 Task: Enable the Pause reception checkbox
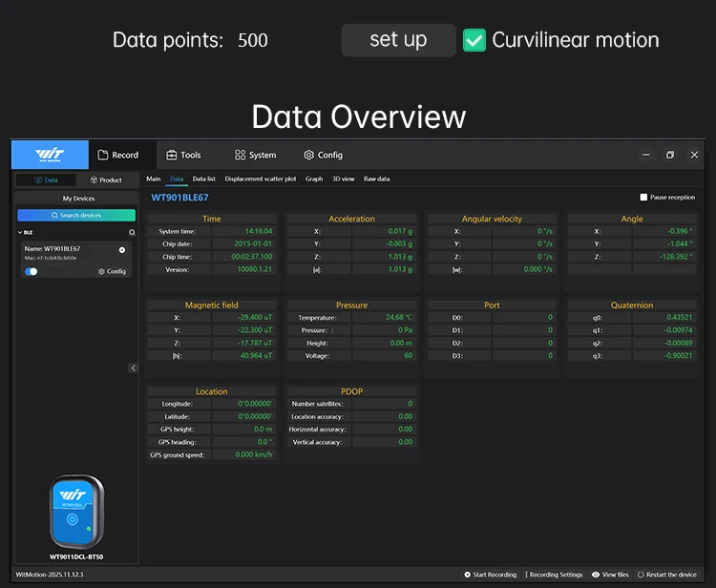643,198
